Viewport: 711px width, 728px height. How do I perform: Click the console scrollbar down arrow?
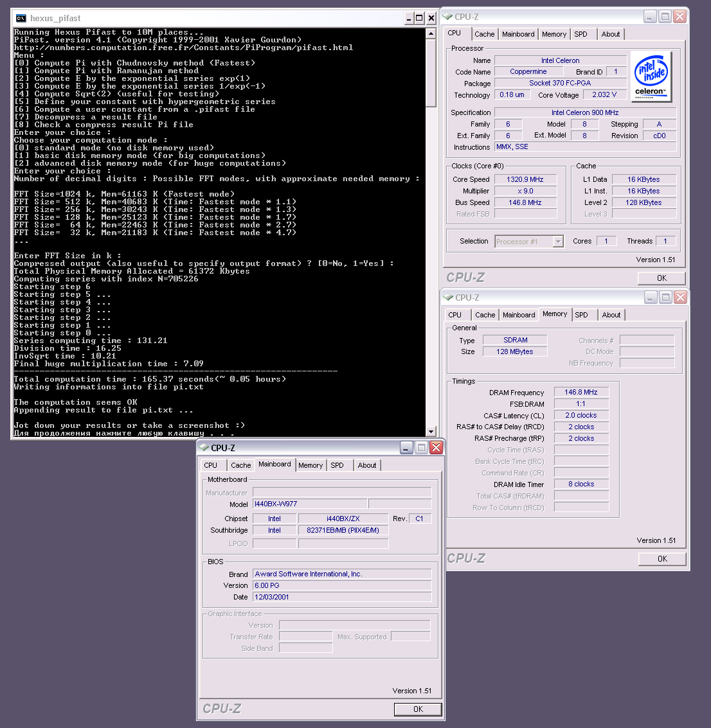pos(431,431)
